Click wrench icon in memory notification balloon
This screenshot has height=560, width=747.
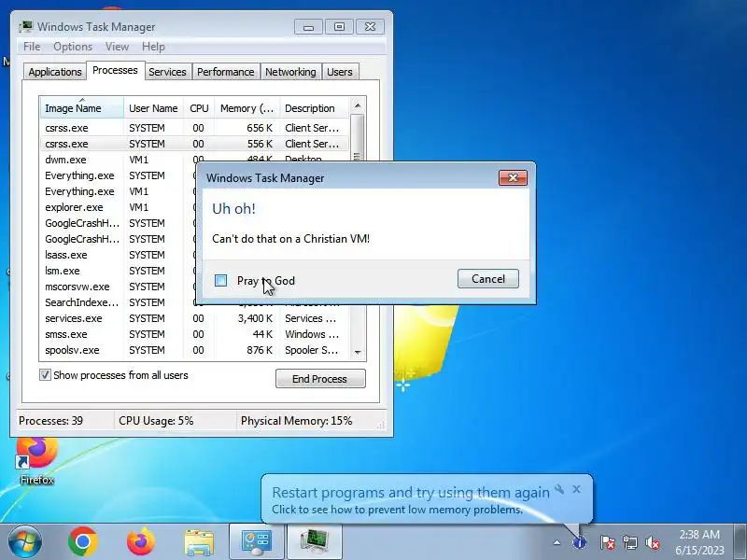(x=559, y=489)
